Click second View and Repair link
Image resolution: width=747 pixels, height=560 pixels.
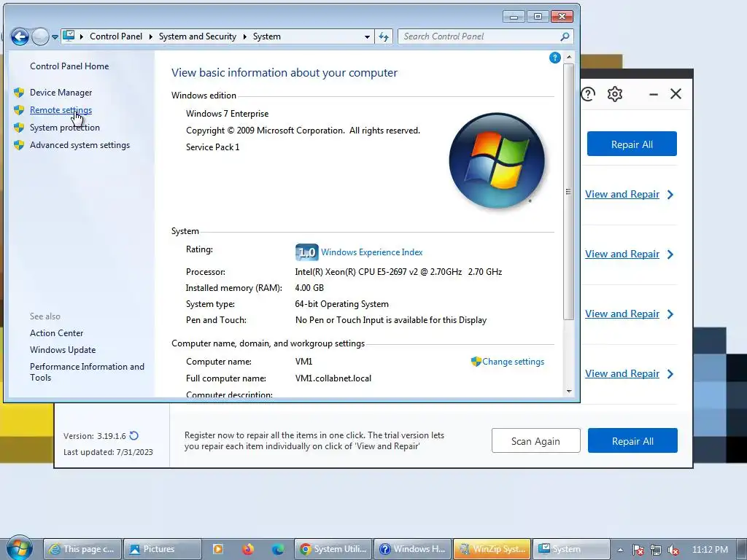622,254
